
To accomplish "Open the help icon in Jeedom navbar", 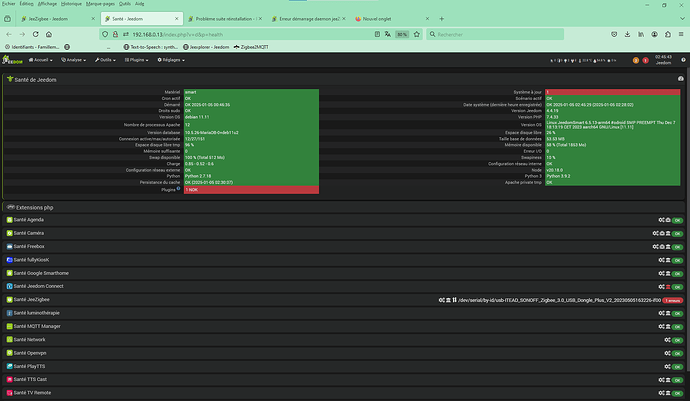I will [683, 60].
